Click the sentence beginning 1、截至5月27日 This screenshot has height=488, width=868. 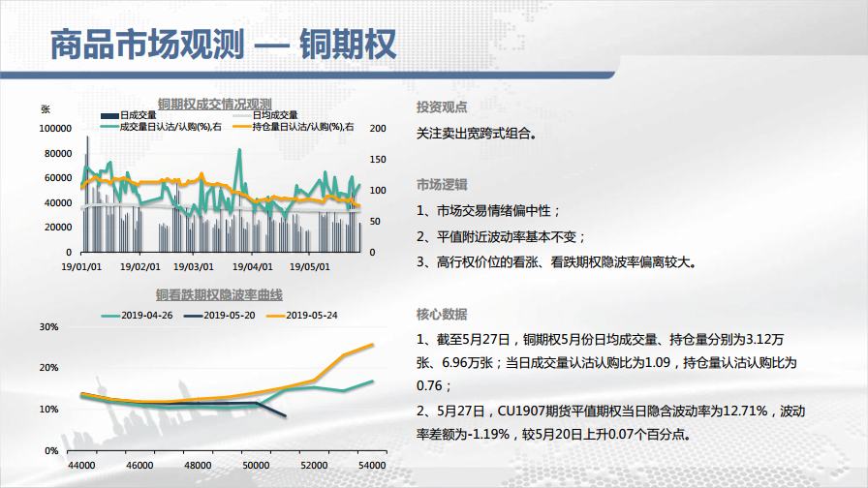tap(606, 362)
